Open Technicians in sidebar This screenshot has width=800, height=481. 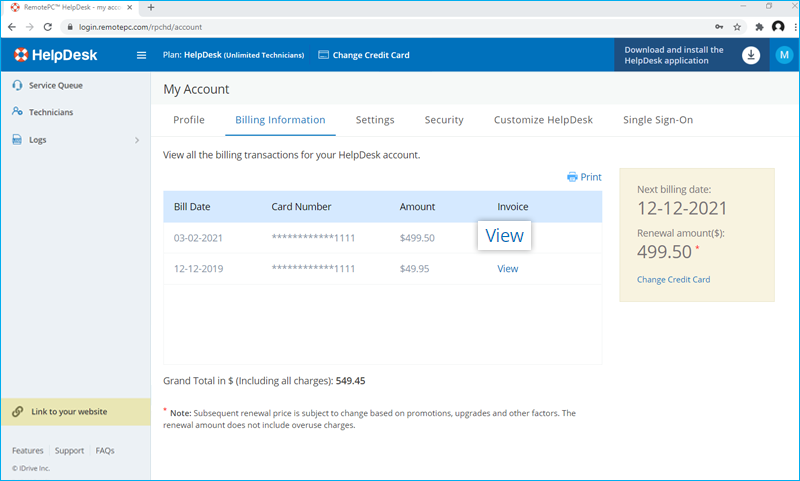(x=50, y=112)
